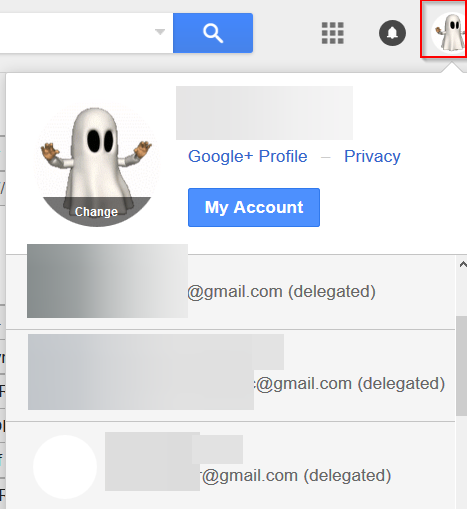
Task: Click the Change label on profile photo
Action: pyautogui.click(x=96, y=212)
